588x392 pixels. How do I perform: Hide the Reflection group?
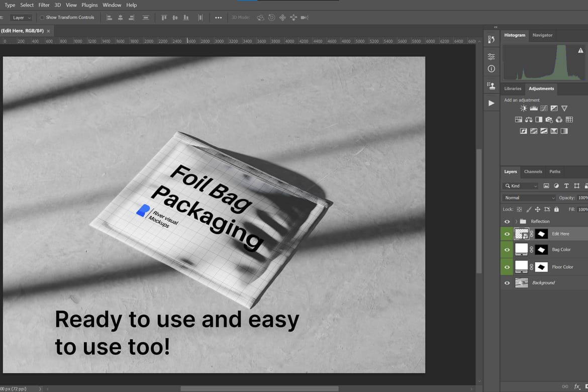pyautogui.click(x=507, y=222)
